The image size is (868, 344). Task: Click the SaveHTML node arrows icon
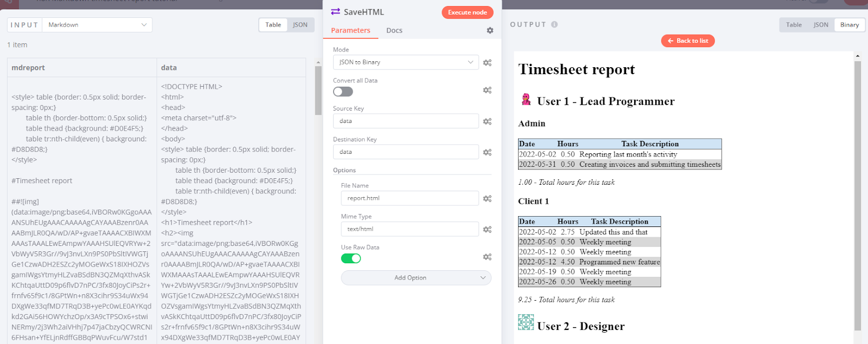click(335, 11)
